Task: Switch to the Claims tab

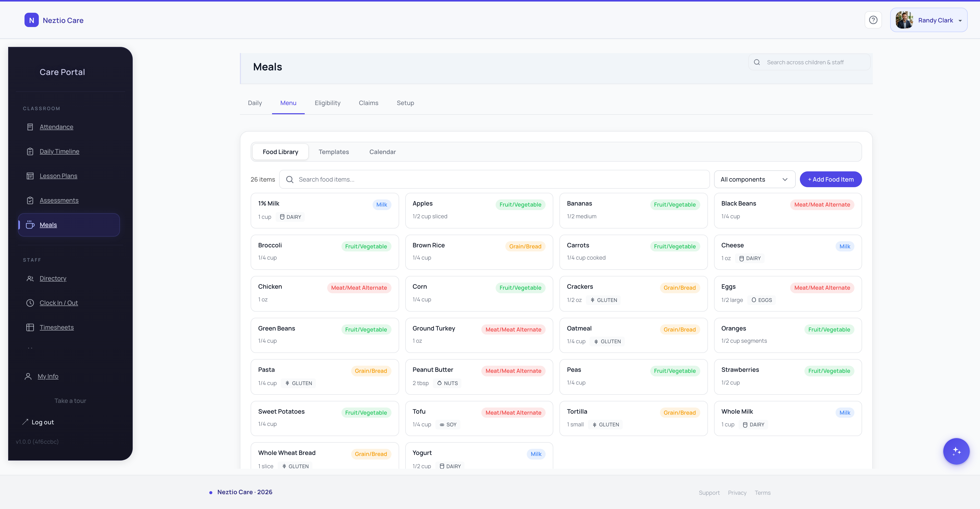Action: point(368,103)
